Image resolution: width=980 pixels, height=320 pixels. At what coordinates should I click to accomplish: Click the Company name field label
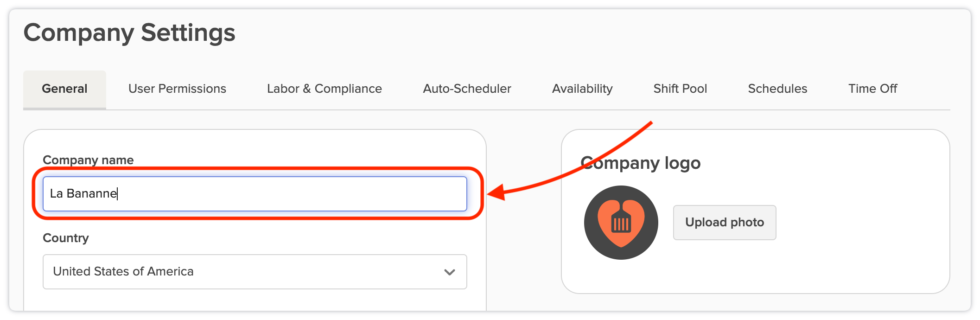(88, 160)
